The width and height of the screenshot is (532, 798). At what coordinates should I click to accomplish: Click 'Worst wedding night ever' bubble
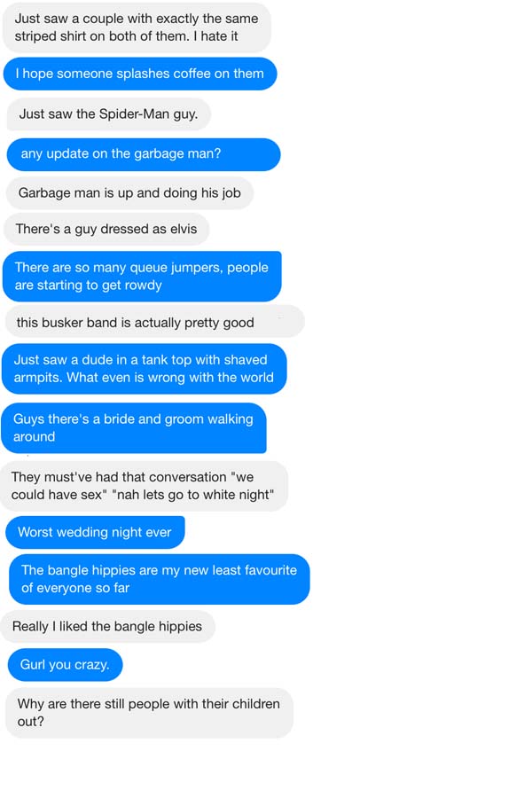pos(95,533)
